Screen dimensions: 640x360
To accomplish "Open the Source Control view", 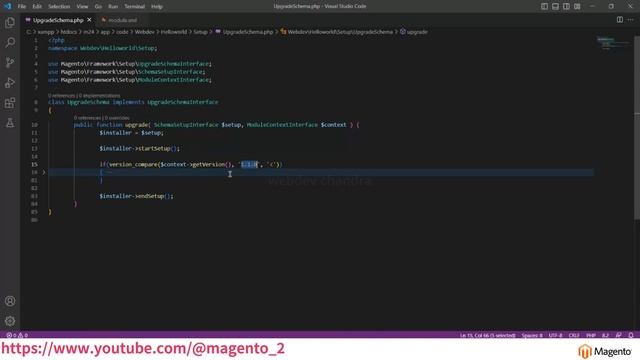I will (x=10, y=62).
